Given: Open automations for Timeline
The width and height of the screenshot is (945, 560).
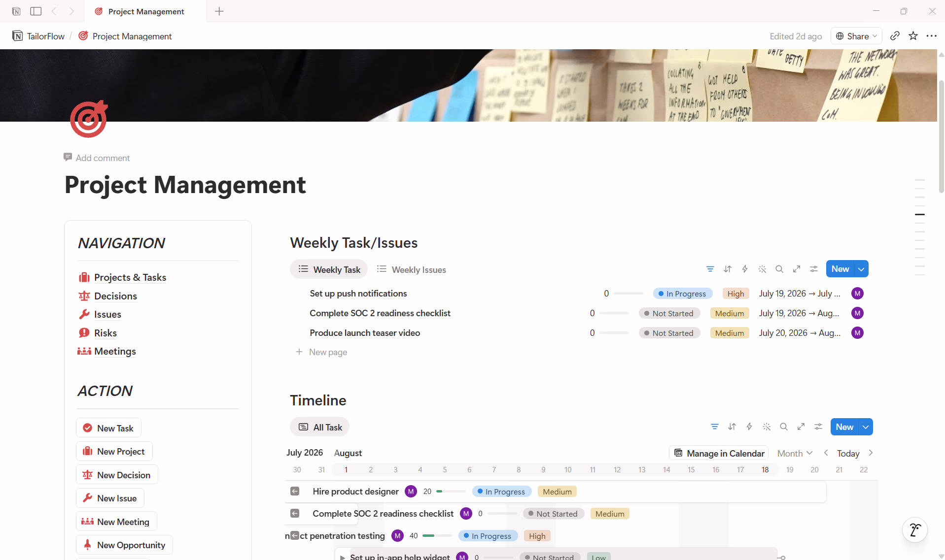Looking at the screenshot, I should (x=749, y=427).
